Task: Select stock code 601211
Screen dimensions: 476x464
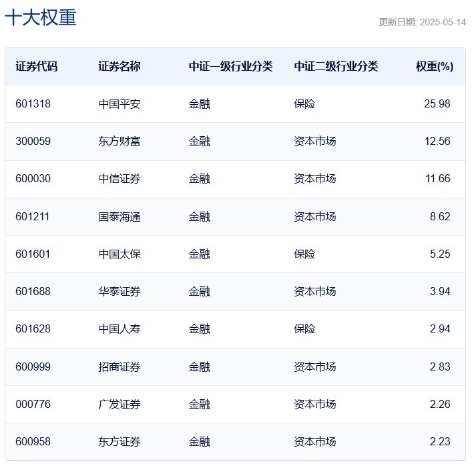Action: pos(33,217)
